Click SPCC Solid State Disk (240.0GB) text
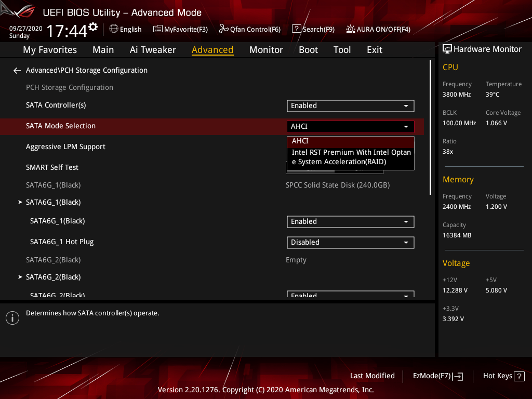532x399 pixels. pyautogui.click(x=338, y=185)
